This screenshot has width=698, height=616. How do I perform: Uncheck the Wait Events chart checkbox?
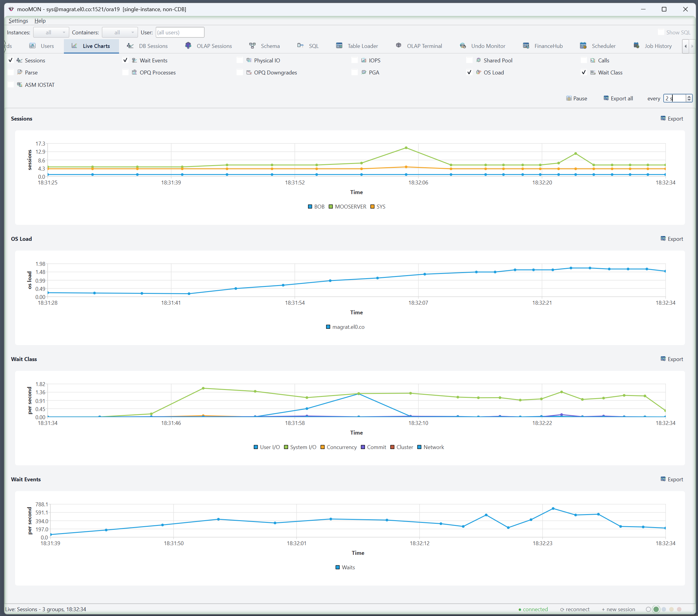[x=125, y=60]
